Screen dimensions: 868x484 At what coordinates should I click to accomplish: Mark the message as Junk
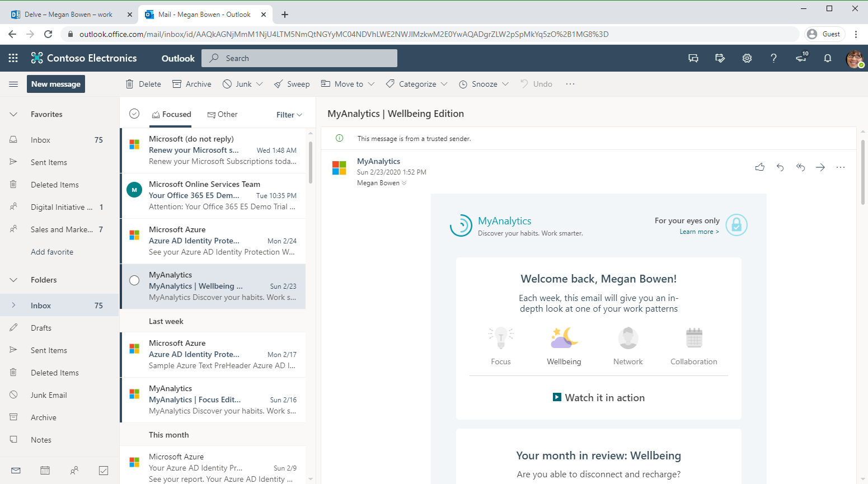coord(237,84)
